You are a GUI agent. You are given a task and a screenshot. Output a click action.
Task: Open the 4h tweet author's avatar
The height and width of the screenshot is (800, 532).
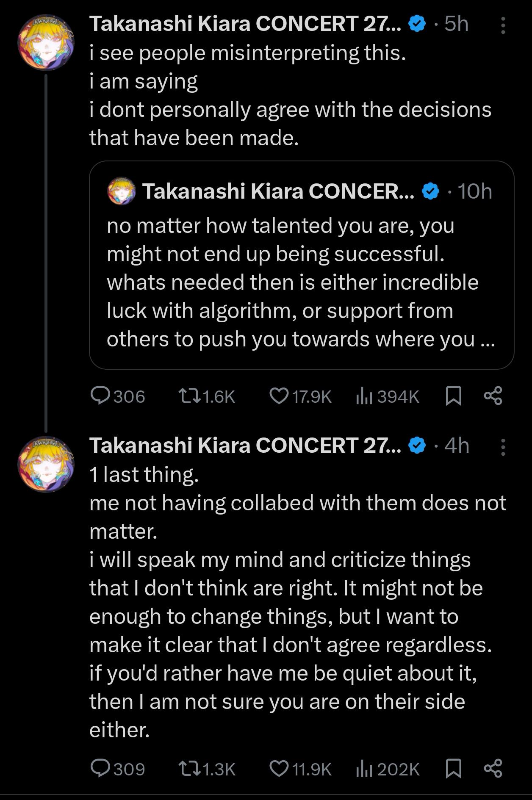click(46, 464)
